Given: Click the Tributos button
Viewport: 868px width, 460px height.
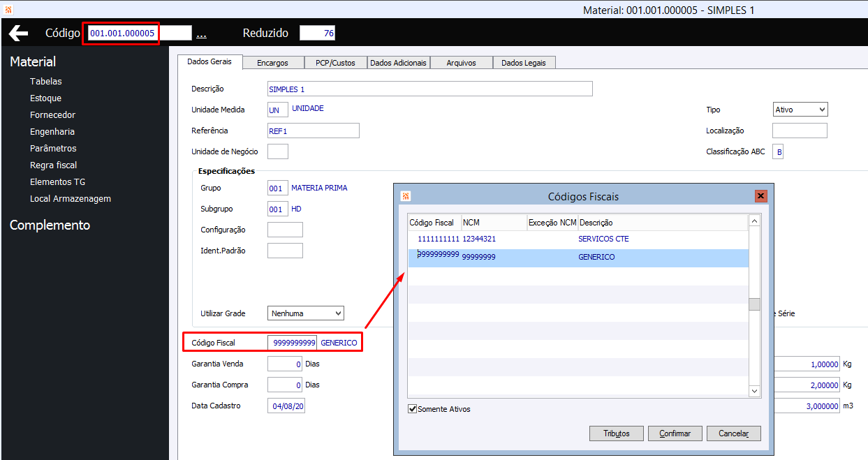Looking at the screenshot, I should coord(616,433).
